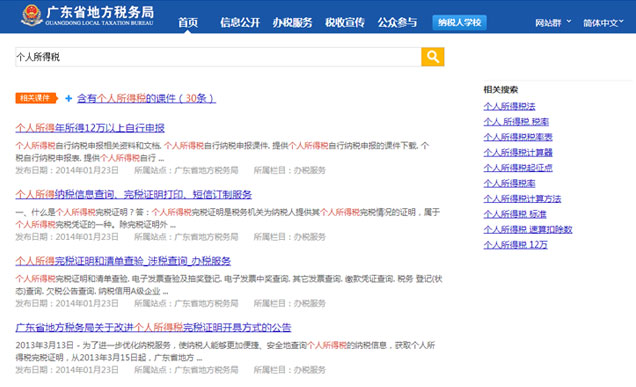Click the orange 相关课件 tag
This screenshot has width=636, height=387.
point(36,98)
